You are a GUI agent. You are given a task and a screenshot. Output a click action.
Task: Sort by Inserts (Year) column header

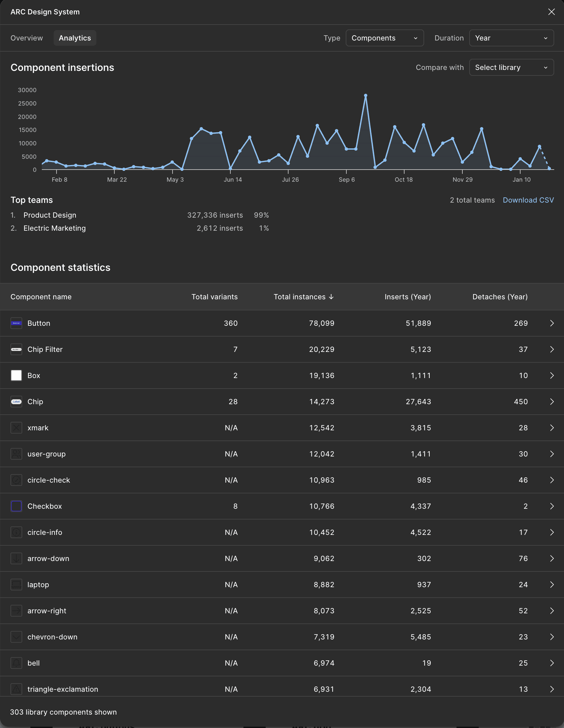(x=407, y=297)
